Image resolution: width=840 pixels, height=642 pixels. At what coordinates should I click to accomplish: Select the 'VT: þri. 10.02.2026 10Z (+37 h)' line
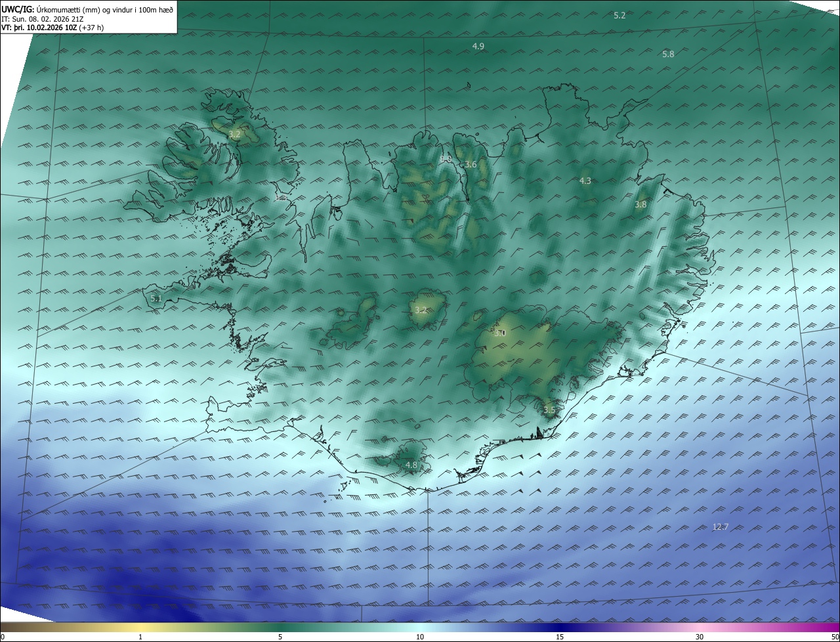52,28
